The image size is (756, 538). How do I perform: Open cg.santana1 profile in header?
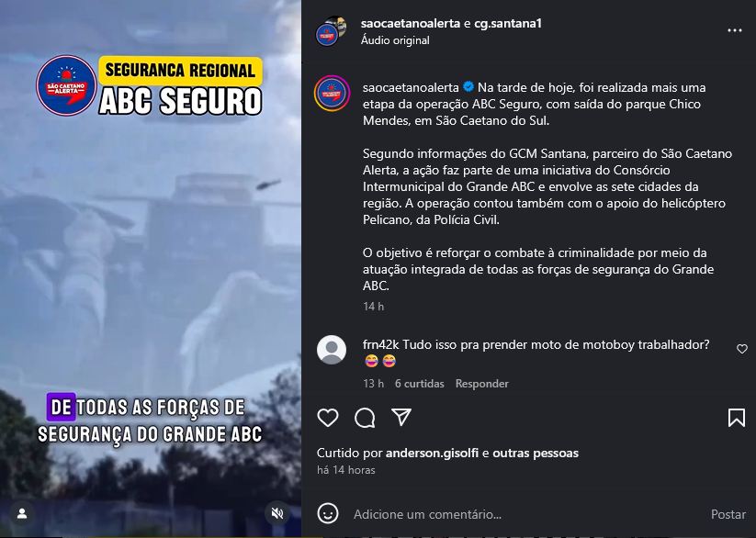(508, 23)
